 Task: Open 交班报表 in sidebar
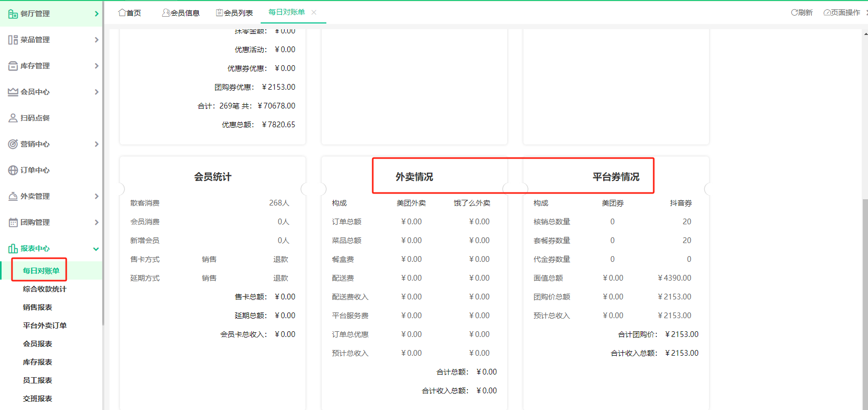point(38,399)
